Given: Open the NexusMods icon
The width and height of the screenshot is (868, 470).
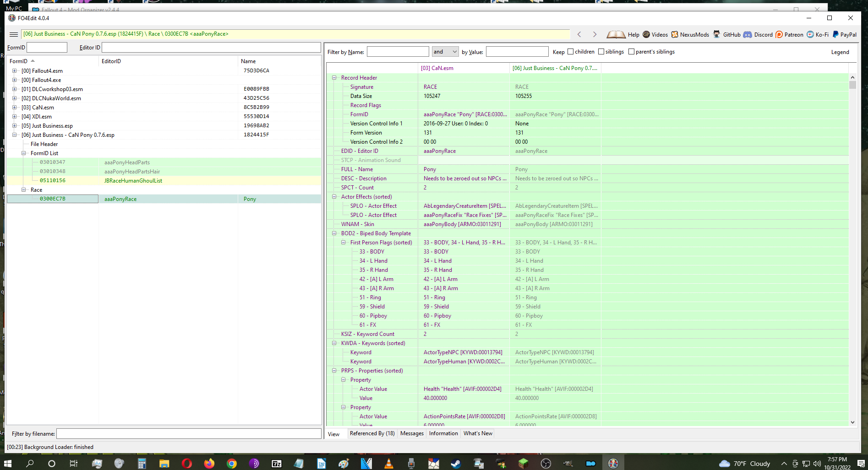Looking at the screenshot, I should [675, 34].
